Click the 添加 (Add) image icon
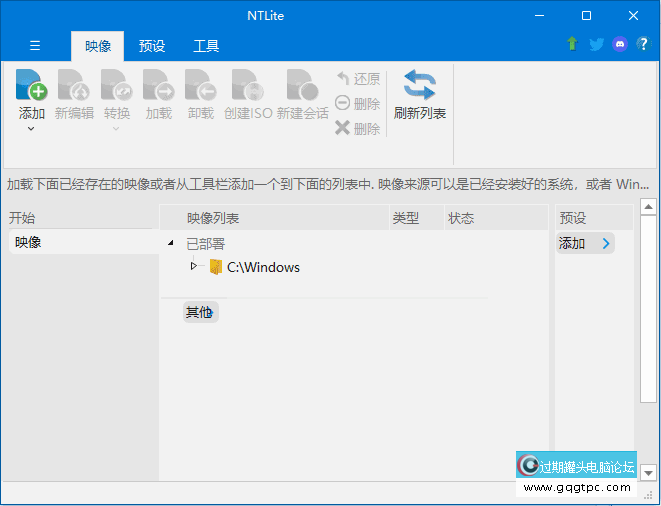The height and width of the screenshot is (506, 661). [x=32, y=86]
